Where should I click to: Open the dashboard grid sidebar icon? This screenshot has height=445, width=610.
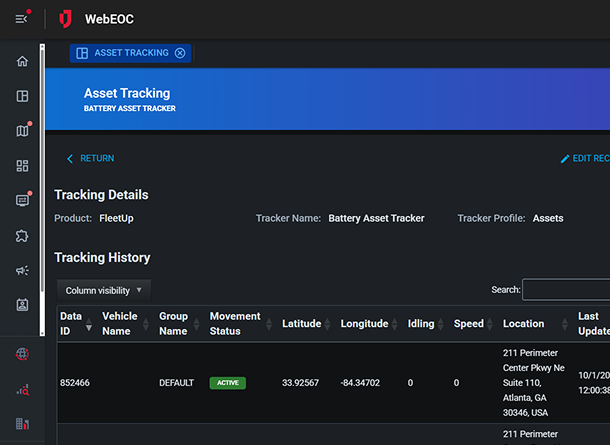tap(22, 165)
